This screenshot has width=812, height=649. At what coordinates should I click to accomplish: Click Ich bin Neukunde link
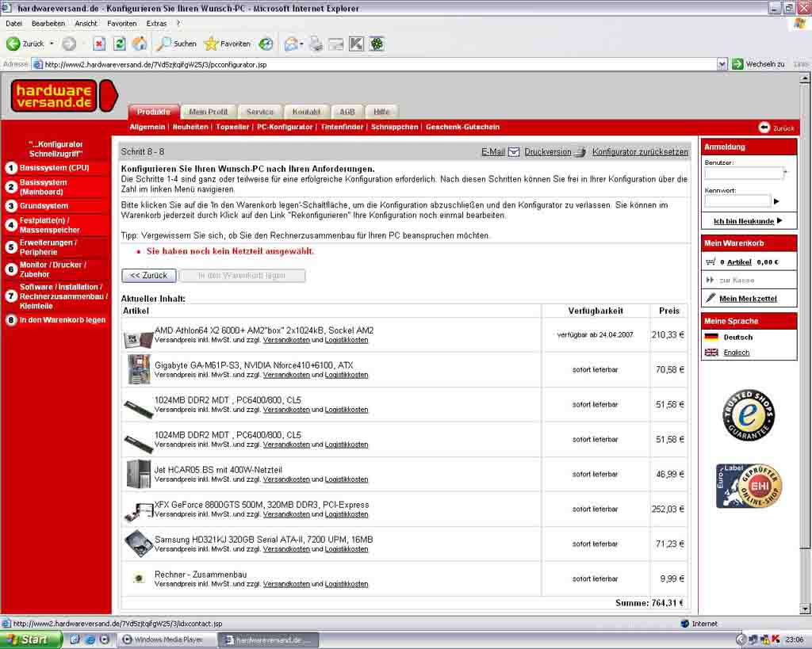tap(744, 221)
